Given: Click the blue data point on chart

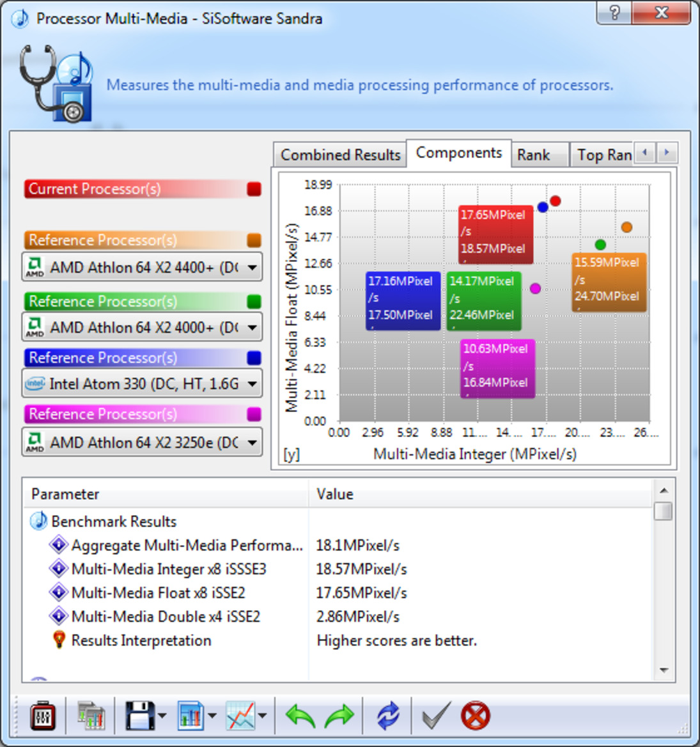Looking at the screenshot, I should pos(543,207).
